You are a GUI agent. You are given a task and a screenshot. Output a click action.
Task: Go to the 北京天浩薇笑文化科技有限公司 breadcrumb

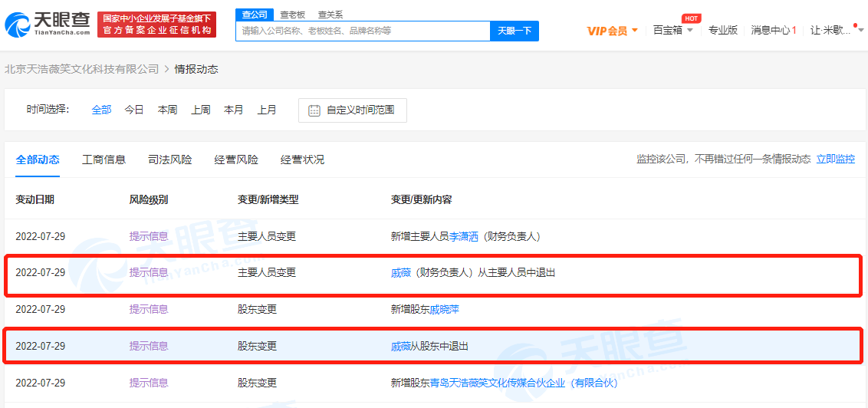81,69
